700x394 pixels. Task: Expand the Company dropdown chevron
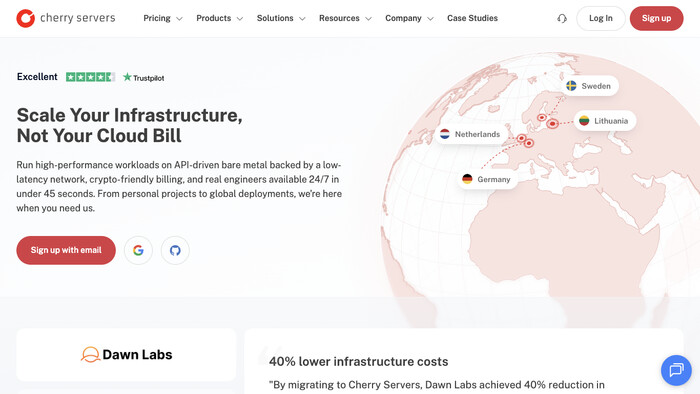430,19
